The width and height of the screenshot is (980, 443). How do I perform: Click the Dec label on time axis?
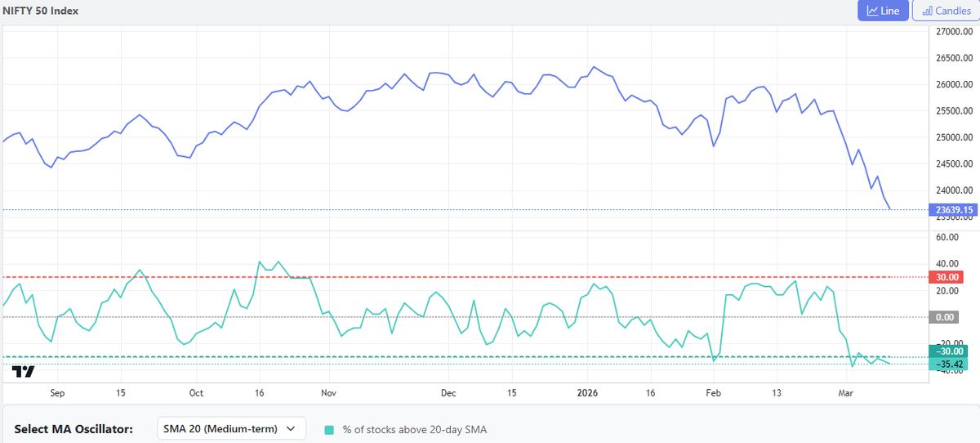(448, 393)
